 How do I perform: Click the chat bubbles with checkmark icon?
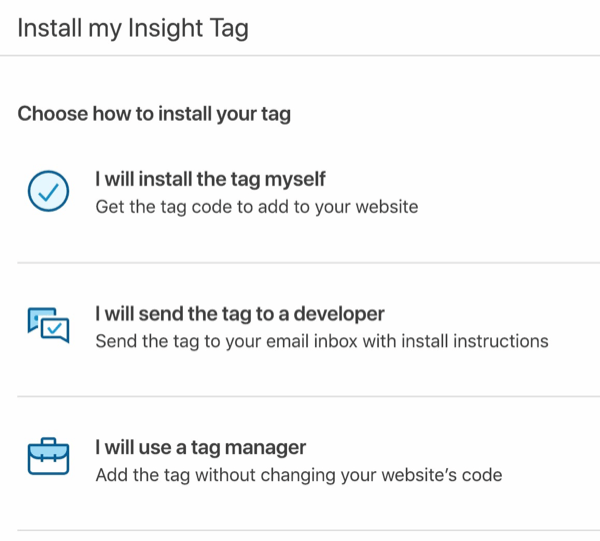[x=47, y=325]
